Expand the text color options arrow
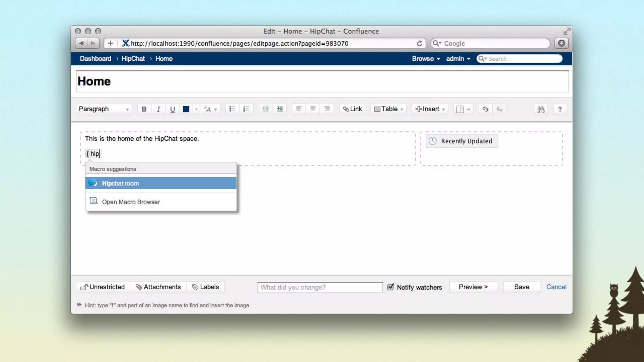Screen dimensions: 644x362 [196, 109]
